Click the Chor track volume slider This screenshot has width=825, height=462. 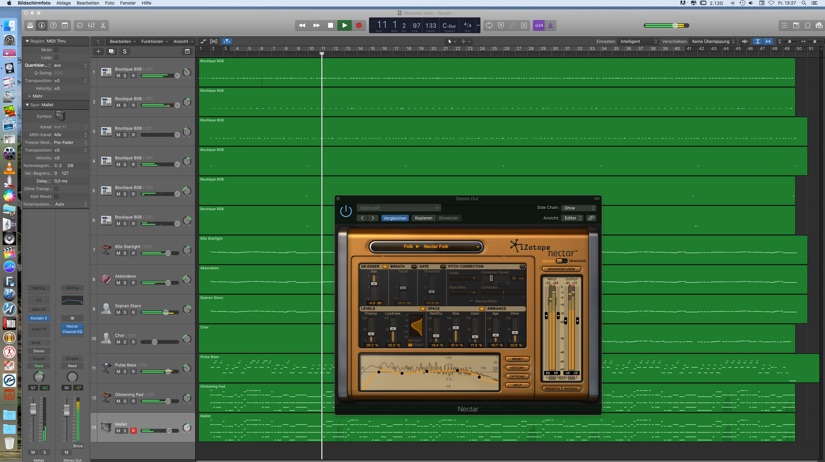[x=160, y=342]
